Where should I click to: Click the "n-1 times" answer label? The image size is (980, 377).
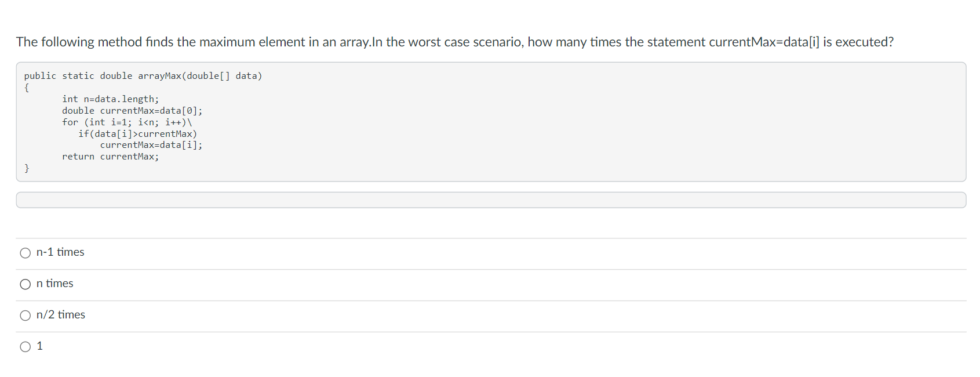(x=60, y=253)
